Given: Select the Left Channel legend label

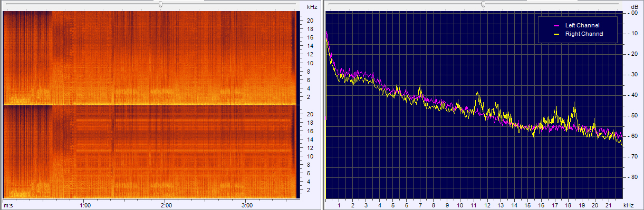Looking at the screenshot, I should 582,25.
